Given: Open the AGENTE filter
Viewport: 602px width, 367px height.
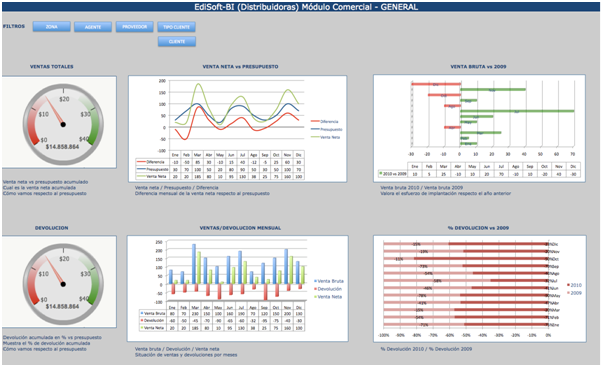Looking at the screenshot, I should click(x=93, y=27).
